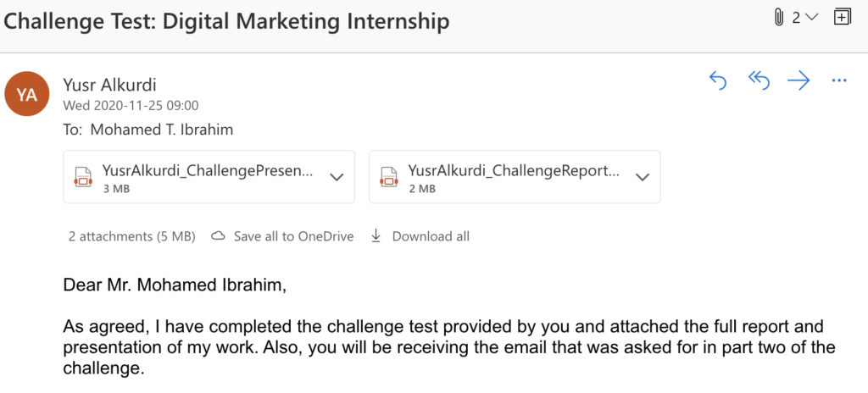Screen dimensions: 868x393
Task: Click the Download all link
Action: click(430, 236)
